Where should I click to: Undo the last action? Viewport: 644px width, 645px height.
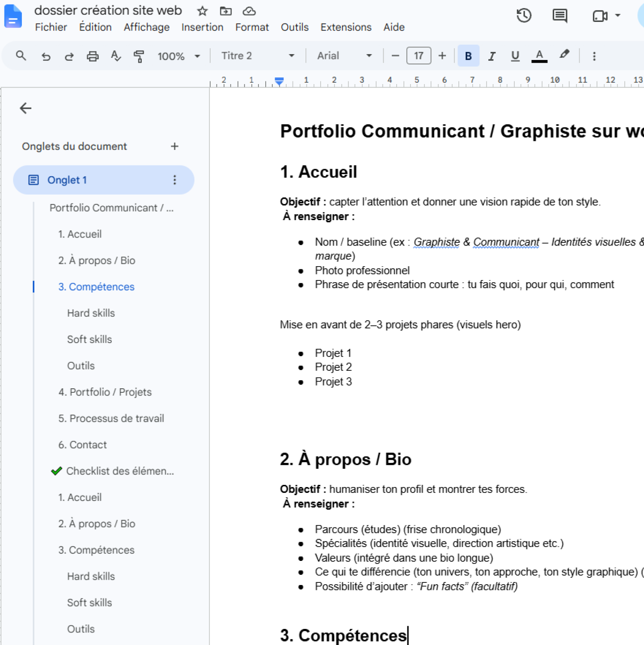[46, 56]
